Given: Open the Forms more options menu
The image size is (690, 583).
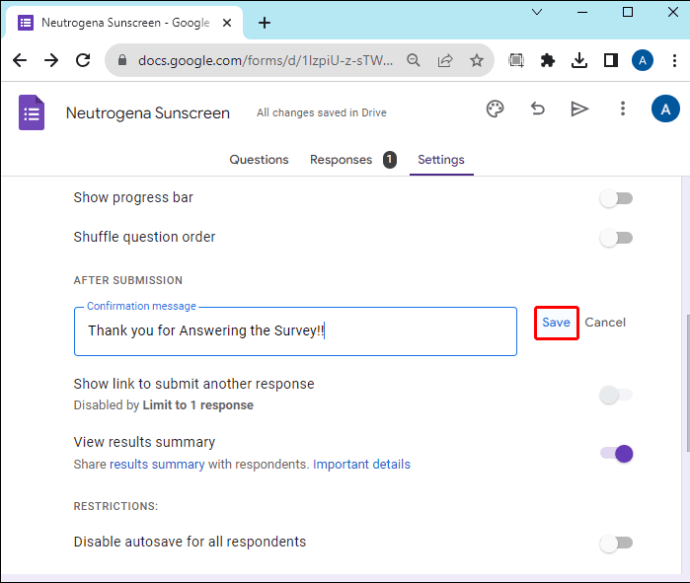Looking at the screenshot, I should point(622,109).
